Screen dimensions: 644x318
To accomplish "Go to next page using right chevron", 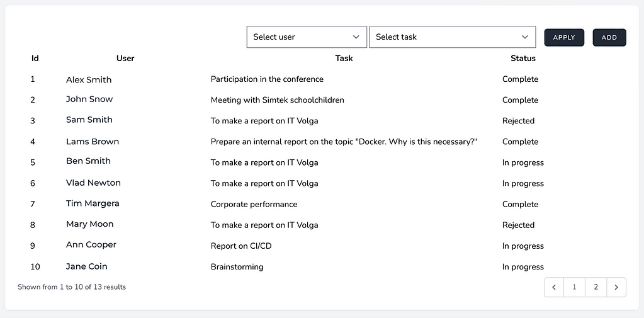I will (x=616, y=287).
